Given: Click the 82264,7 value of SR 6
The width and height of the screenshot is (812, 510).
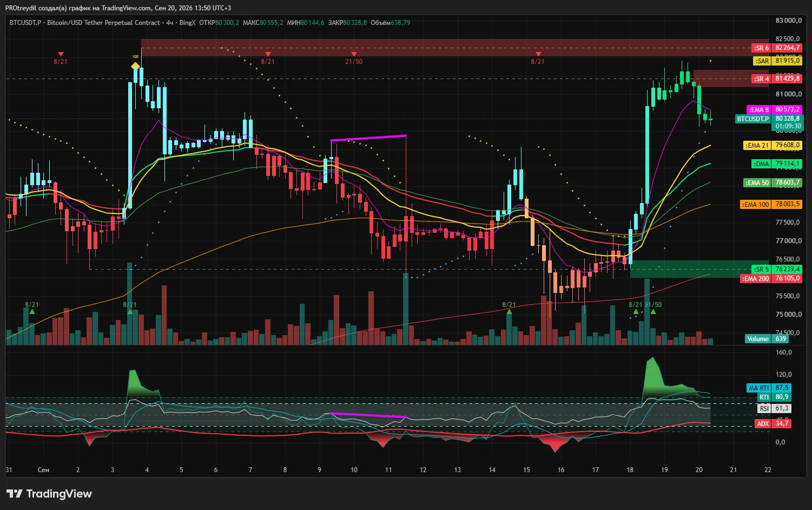Looking at the screenshot, I should 788,48.
